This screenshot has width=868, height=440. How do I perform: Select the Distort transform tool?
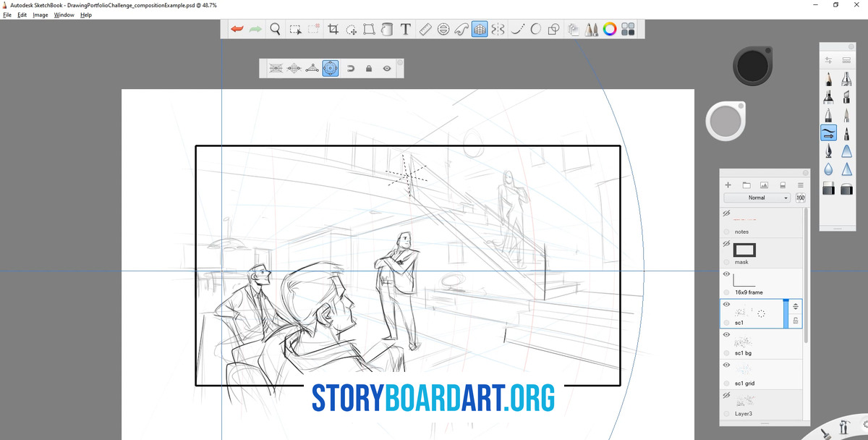(x=369, y=29)
